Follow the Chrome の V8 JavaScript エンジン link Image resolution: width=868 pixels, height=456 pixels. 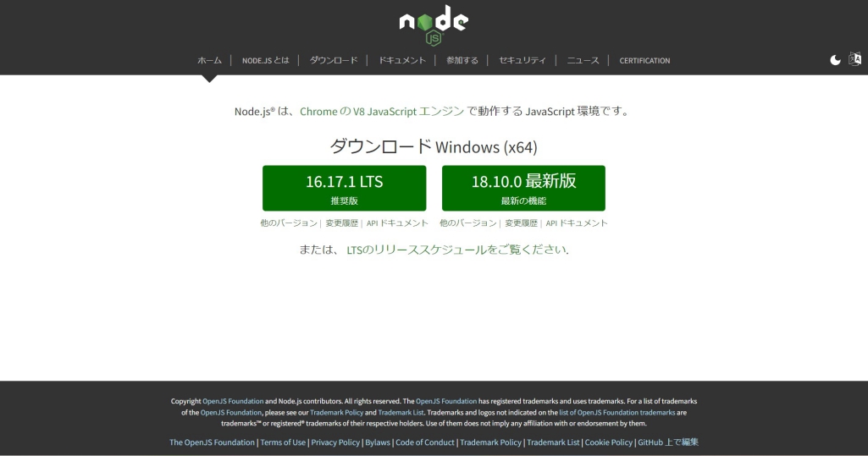coord(382,111)
